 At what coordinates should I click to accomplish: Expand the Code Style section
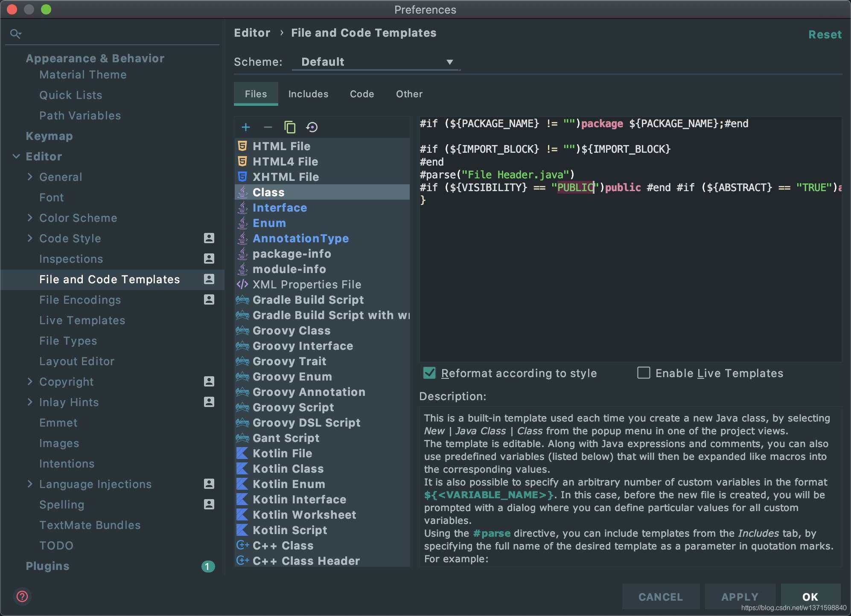30,238
